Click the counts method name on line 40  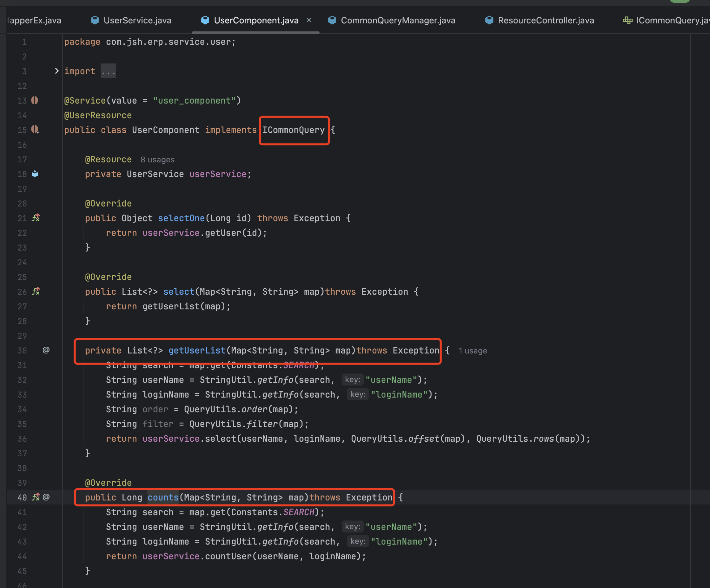pos(163,497)
